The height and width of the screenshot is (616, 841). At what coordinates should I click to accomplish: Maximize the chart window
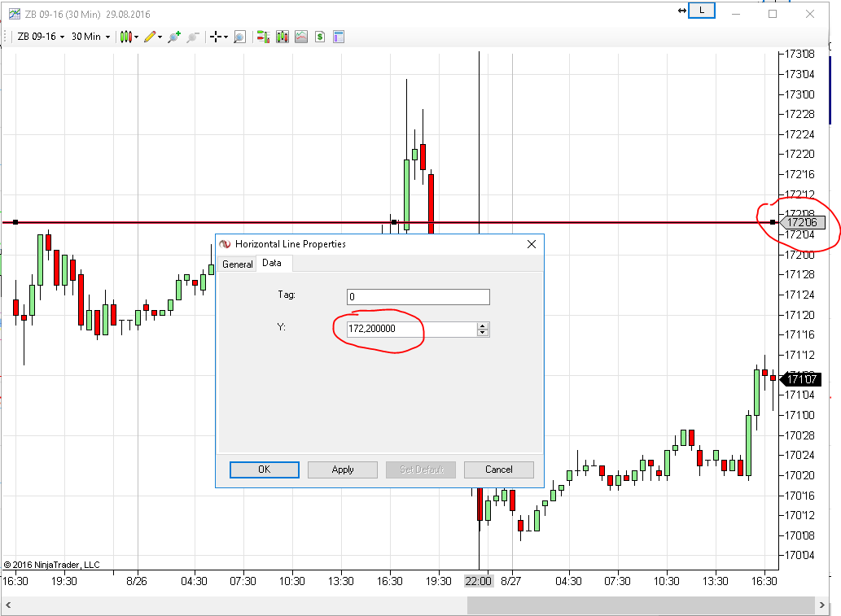point(773,14)
